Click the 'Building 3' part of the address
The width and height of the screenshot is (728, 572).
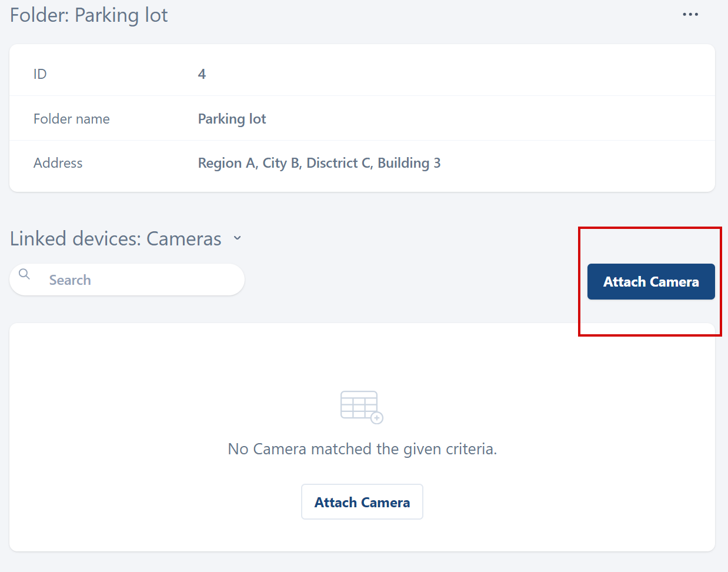[409, 163]
